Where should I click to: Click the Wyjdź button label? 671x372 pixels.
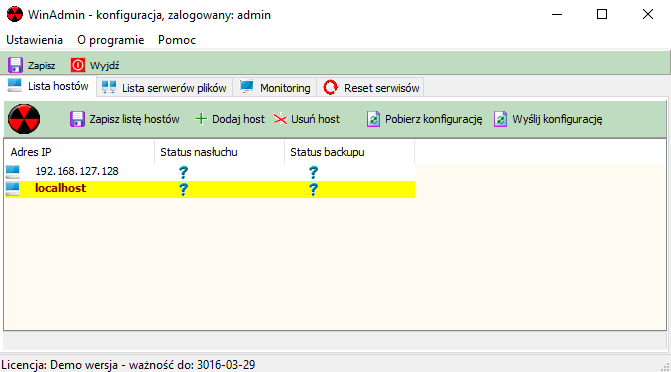pyautogui.click(x=104, y=65)
